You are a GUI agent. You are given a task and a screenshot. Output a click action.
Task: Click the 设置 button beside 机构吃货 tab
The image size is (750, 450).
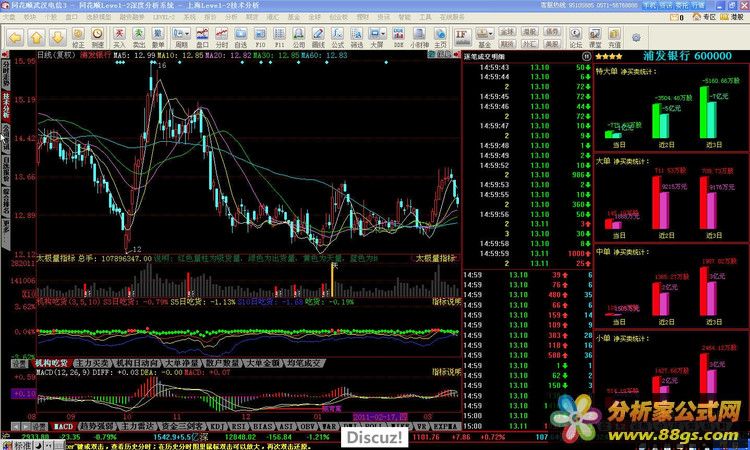(20, 363)
